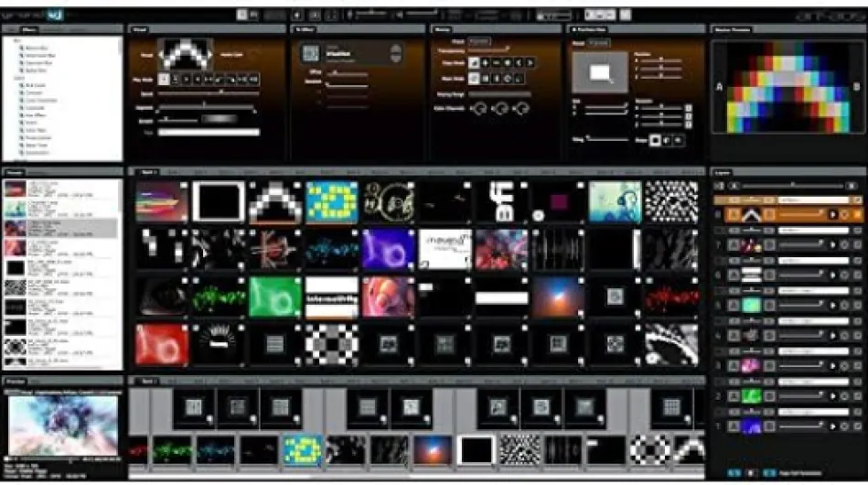Click the yellow-and-blue squares thumbnail in Bank 1
868x485 pixels.
[x=332, y=202]
